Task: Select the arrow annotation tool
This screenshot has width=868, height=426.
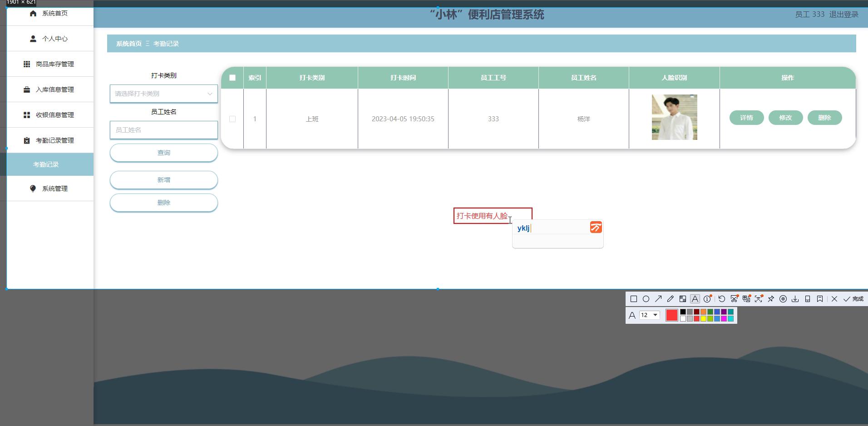Action: (658, 299)
